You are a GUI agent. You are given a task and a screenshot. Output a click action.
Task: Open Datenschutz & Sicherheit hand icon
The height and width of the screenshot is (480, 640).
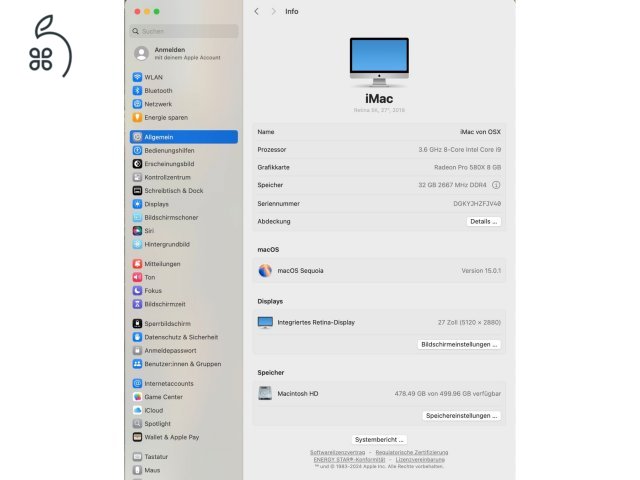[138, 337]
